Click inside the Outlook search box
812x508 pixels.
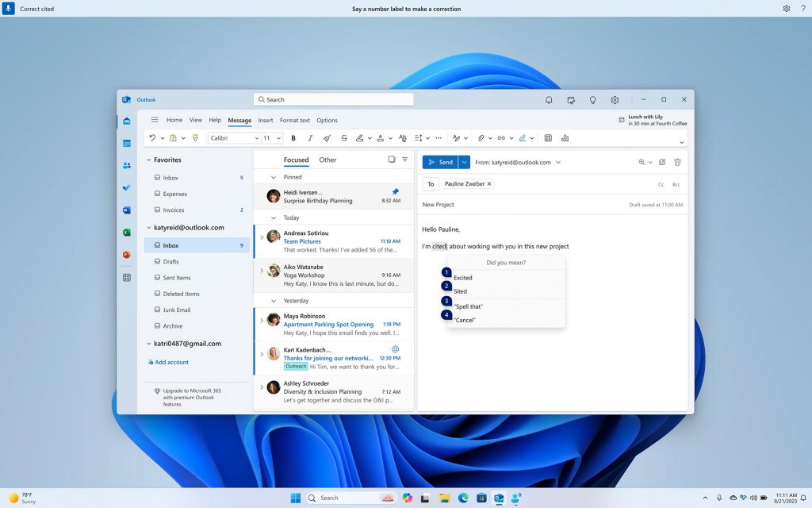pos(333,98)
